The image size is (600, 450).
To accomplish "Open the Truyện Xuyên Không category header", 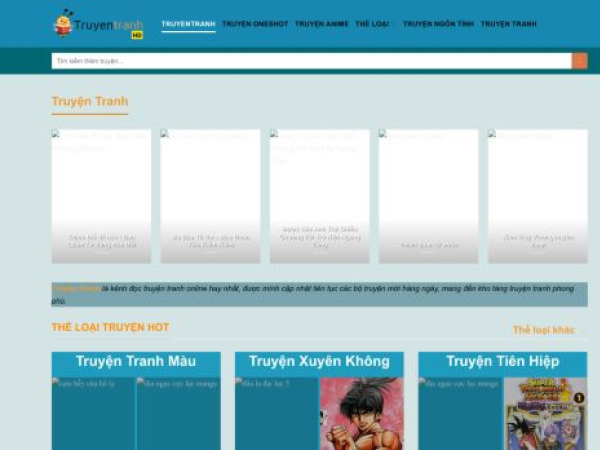I will pyautogui.click(x=319, y=362).
